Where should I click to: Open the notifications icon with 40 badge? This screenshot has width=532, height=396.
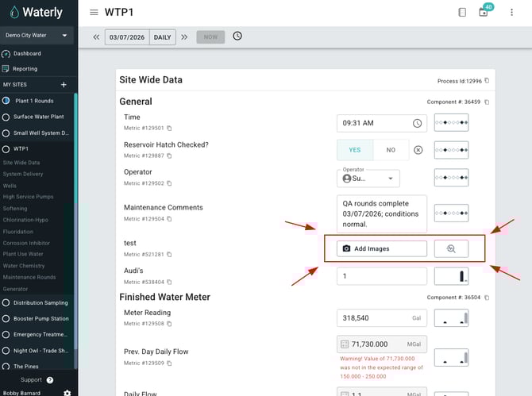(x=483, y=12)
